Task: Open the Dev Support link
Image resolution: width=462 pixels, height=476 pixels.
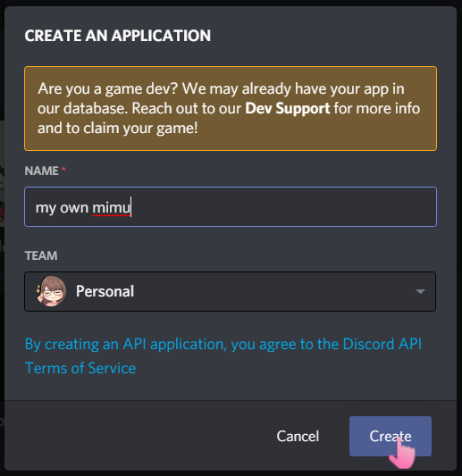Action: pyautogui.click(x=287, y=108)
